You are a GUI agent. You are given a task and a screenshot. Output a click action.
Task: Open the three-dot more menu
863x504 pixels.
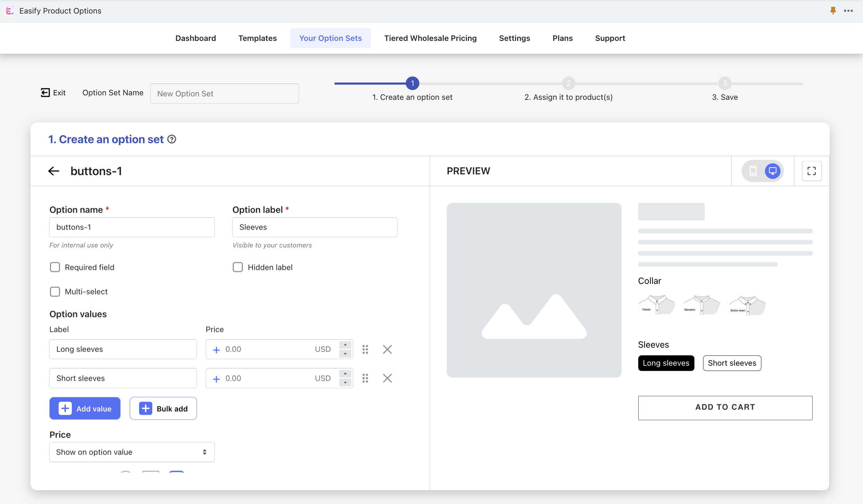point(848,11)
